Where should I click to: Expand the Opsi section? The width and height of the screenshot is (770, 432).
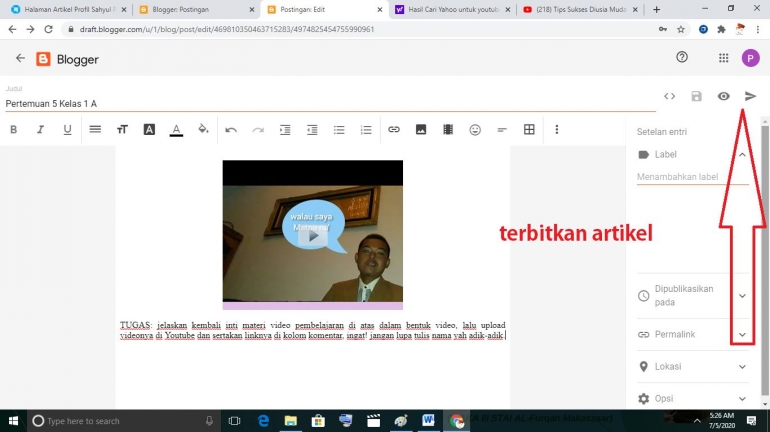point(742,399)
